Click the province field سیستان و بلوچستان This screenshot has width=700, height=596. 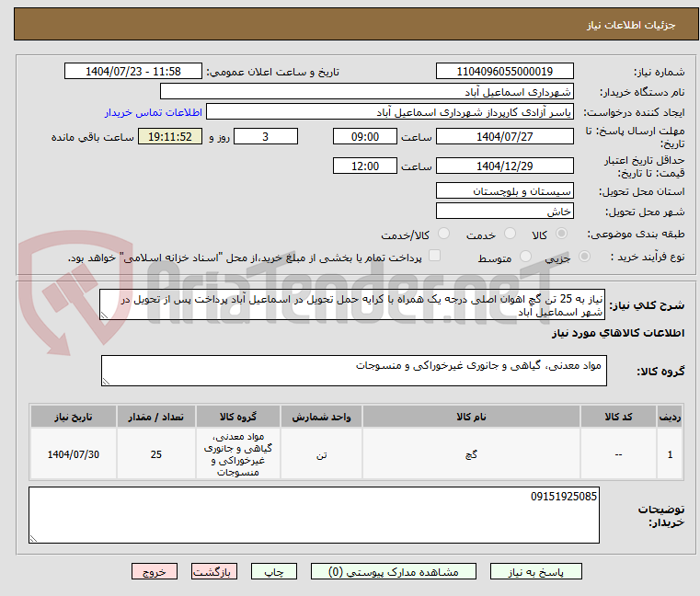pyautogui.click(x=504, y=190)
